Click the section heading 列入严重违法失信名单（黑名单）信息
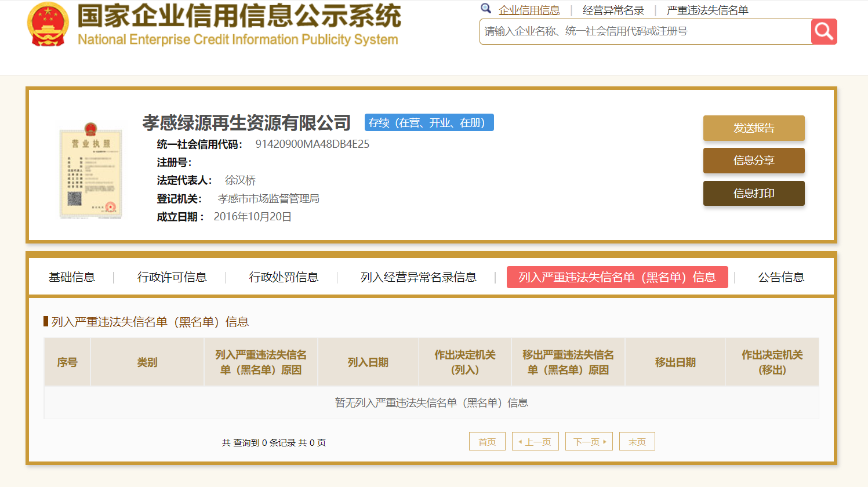Screen dimensions: 868x487 (x=150, y=322)
